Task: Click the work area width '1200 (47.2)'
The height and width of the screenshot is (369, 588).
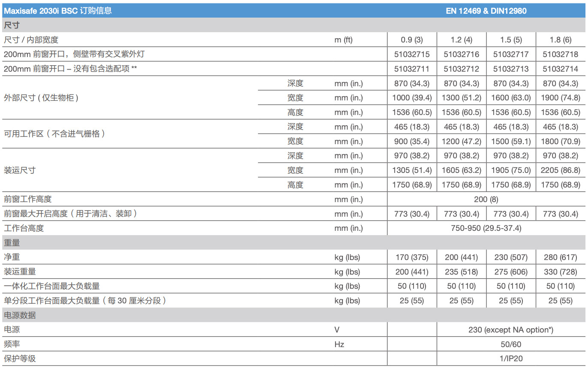Action: tap(462, 142)
